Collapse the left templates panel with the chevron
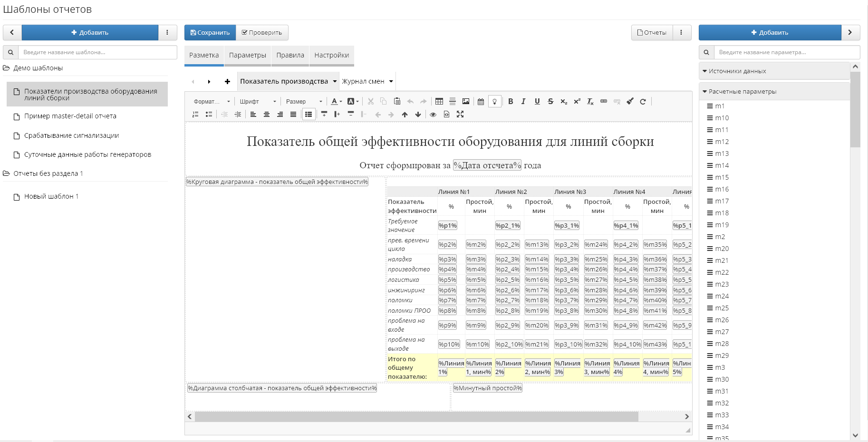This screenshot has height=442, width=868. [12, 32]
